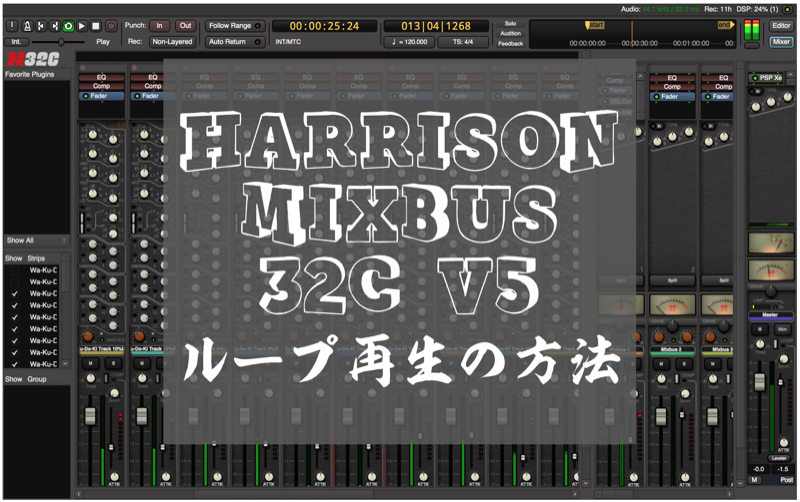Click the Post button on Master strip
The height and width of the screenshot is (502, 800).
[x=786, y=480]
